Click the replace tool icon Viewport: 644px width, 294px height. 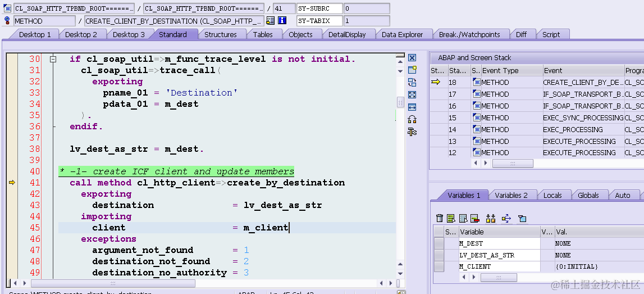coord(412,82)
